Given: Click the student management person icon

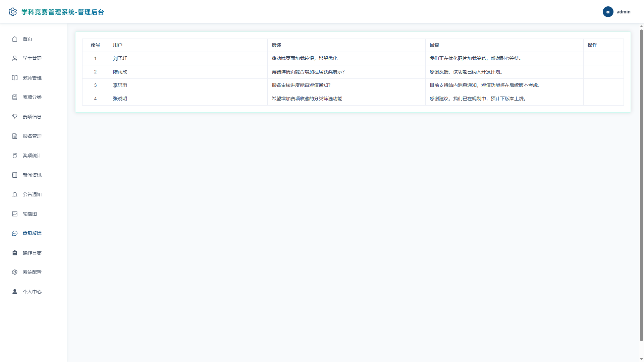Looking at the screenshot, I should (15, 58).
